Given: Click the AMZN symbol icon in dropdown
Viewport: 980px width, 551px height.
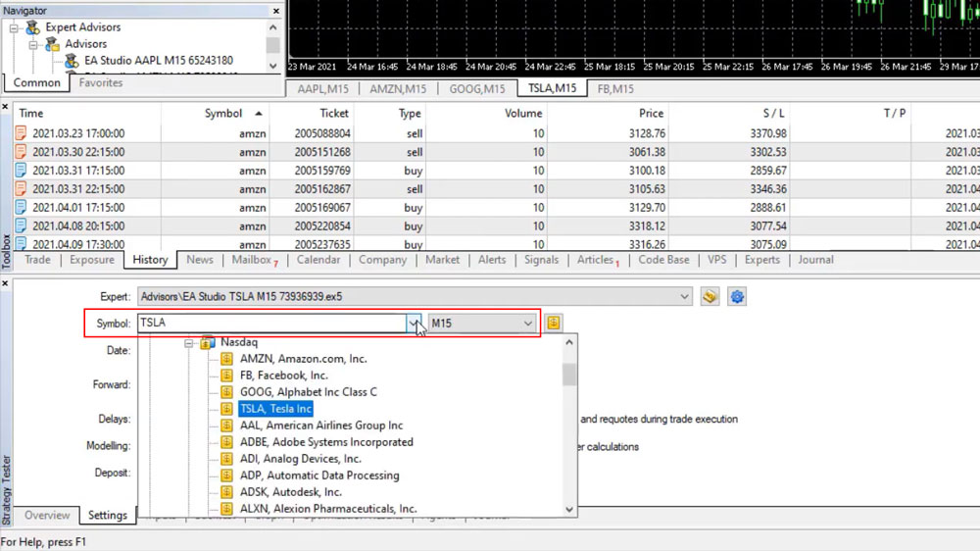Looking at the screenshot, I should tap(227, 359).
